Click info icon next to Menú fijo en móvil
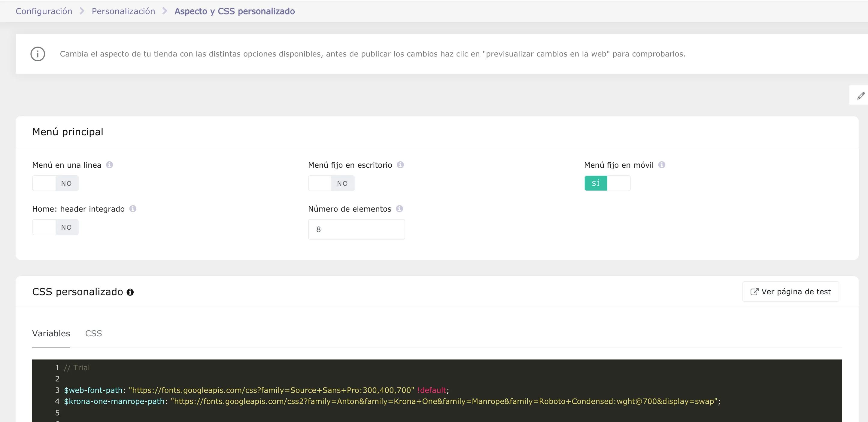Viewport: 868px width, 422px height. click(x=662, y=165)
